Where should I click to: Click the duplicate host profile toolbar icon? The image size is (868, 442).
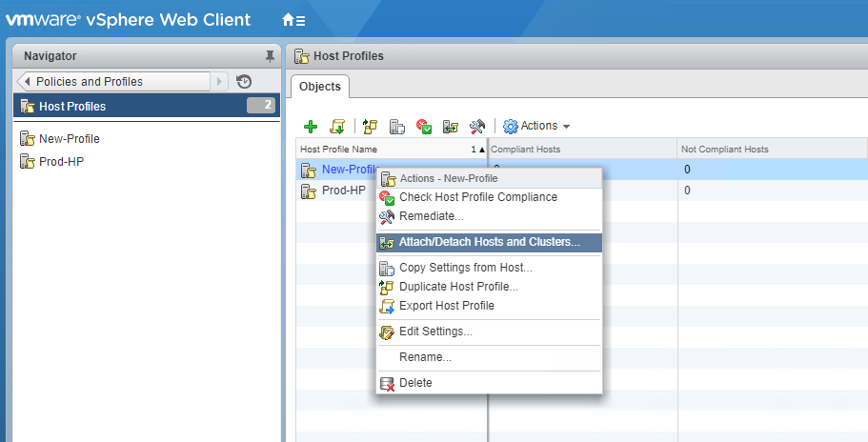[x=371, y=127]
